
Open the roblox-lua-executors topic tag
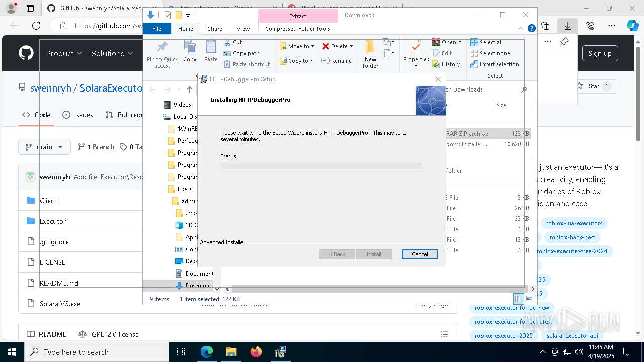tap(574, 223)
